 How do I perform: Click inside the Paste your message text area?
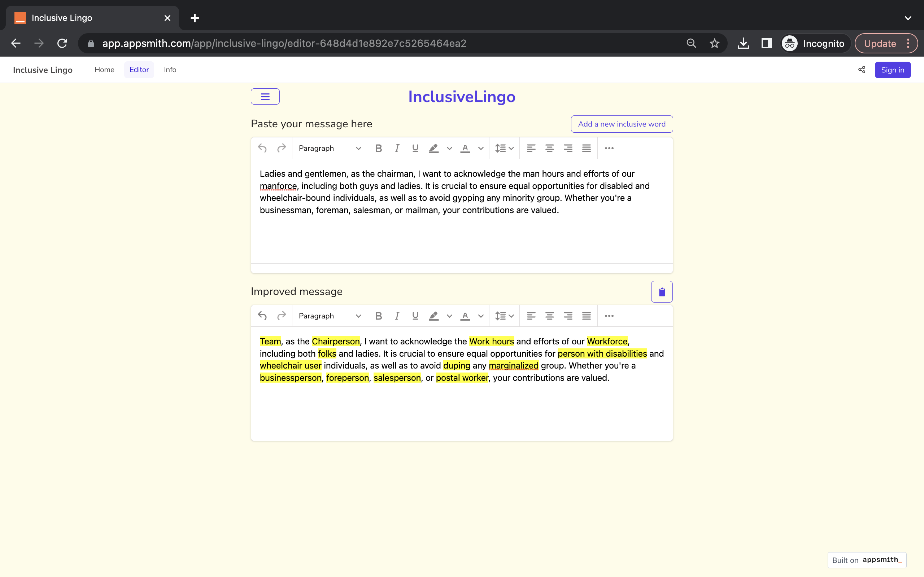tap(461, 237)
